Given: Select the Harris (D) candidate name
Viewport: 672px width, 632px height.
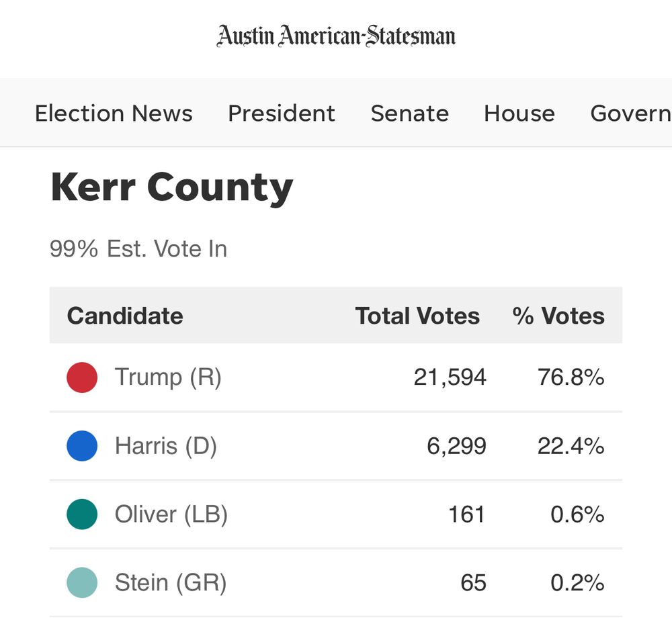Looking at the screenshot, I should click(166, 446).
